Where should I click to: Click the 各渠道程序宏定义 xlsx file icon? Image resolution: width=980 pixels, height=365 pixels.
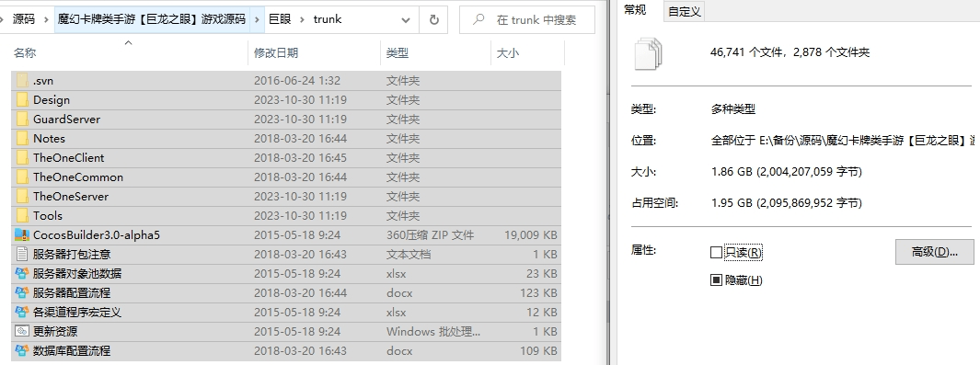pos(22,313)
